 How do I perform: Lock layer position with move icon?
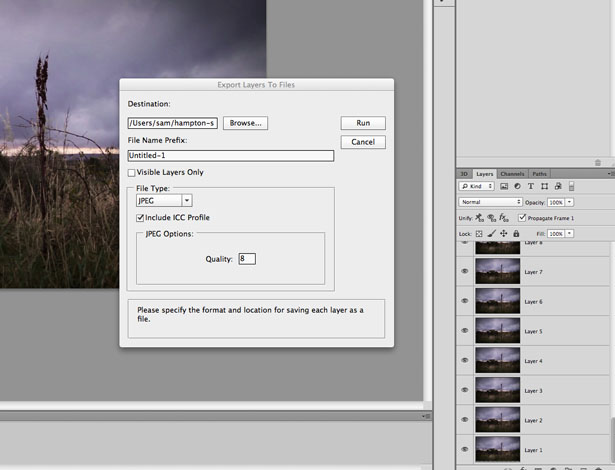504,234
